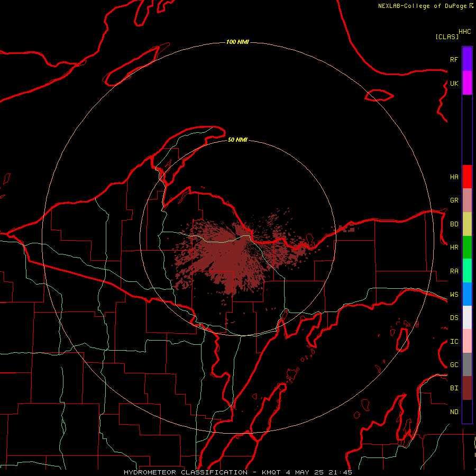Click the KMQT radar site identifier
Image resolution: width=476 pixels, height=476 pixels.
pos(271,472)
